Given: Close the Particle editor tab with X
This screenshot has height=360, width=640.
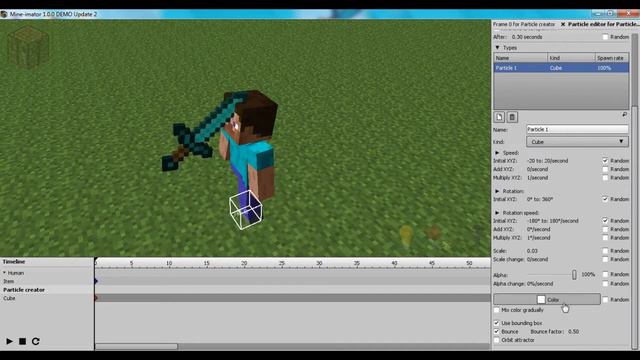Looking at the screenshot, I should (563, 24).
